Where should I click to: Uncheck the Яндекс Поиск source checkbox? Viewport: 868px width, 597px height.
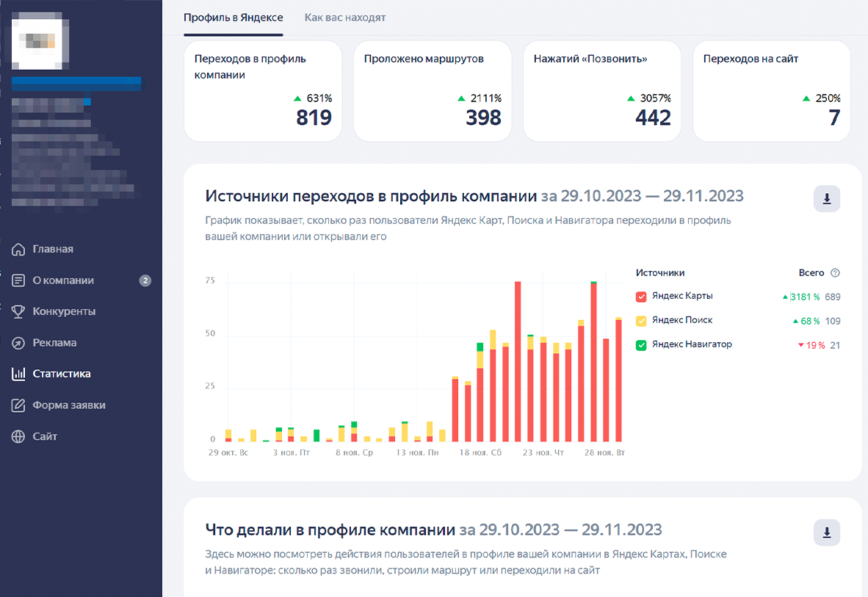pos(641,321)
